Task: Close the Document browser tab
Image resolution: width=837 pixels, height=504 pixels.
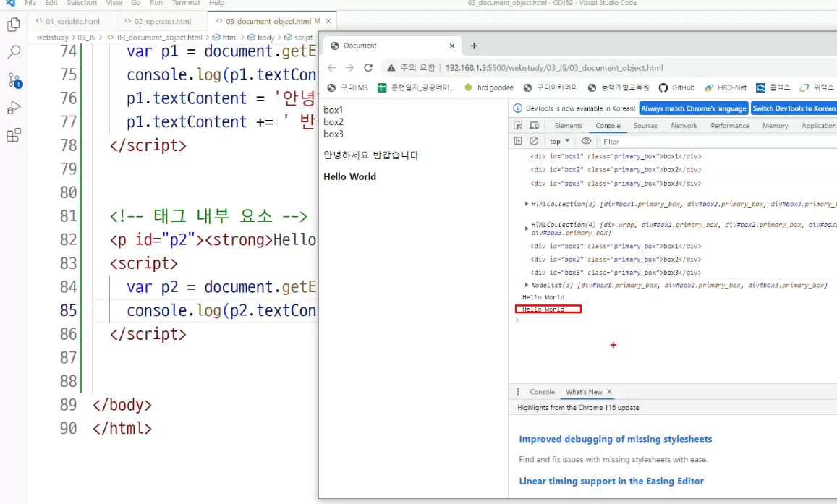Action: (x=452, y=46)
